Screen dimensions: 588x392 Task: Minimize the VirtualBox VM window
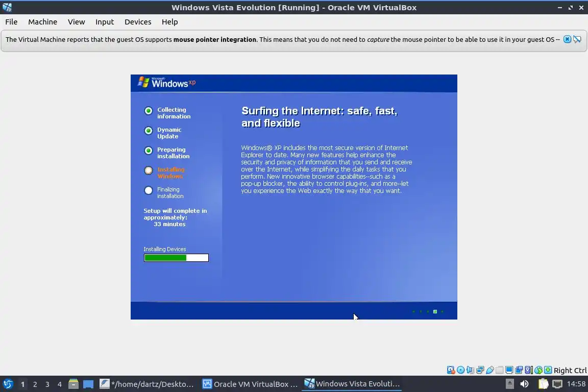(x=560, y=8)
